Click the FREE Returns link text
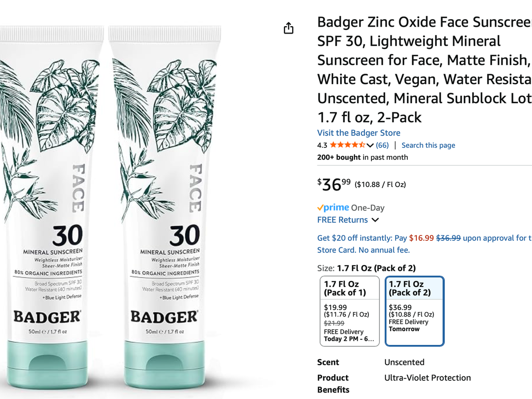This screenshot has width=532, height=399. 343,220
